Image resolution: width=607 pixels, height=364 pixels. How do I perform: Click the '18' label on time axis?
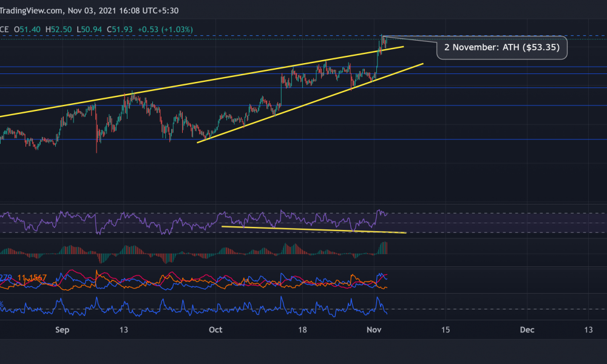pyautogui.click(x=302, y=329)
